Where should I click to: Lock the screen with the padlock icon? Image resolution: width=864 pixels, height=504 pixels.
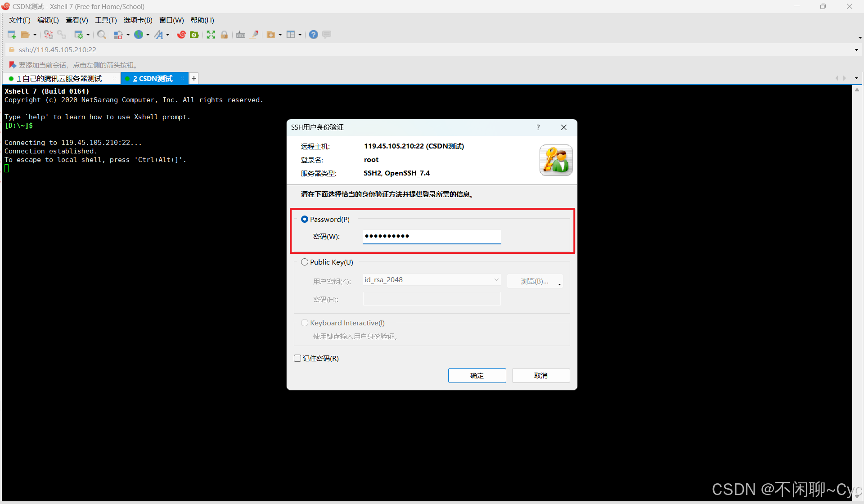[224, 35]
